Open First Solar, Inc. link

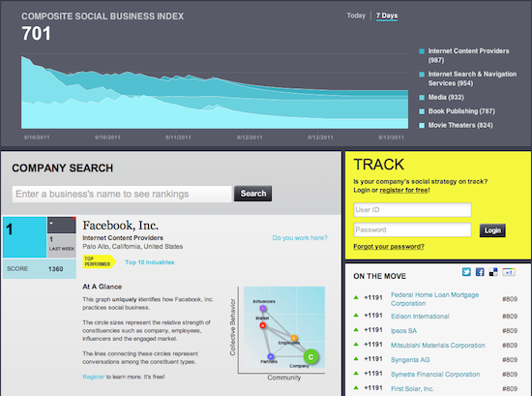[x=412, y=389]
